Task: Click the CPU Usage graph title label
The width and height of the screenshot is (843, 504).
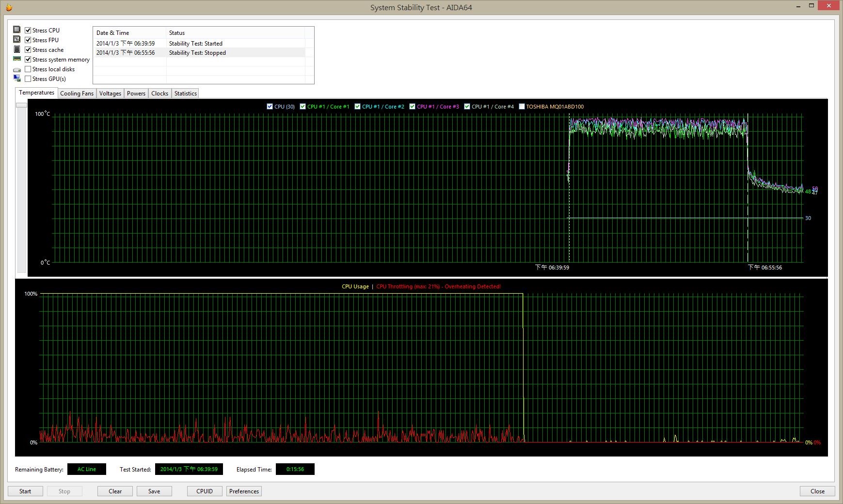Action: tap(355, 286)
